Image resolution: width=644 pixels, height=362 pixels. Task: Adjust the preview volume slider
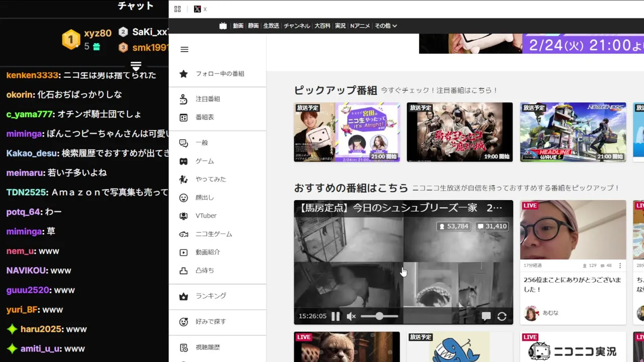tap(379, 316)
